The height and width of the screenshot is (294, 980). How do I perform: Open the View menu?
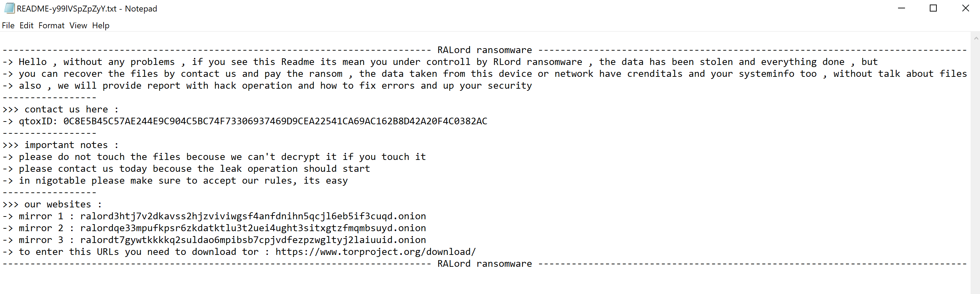click(78, 25)
